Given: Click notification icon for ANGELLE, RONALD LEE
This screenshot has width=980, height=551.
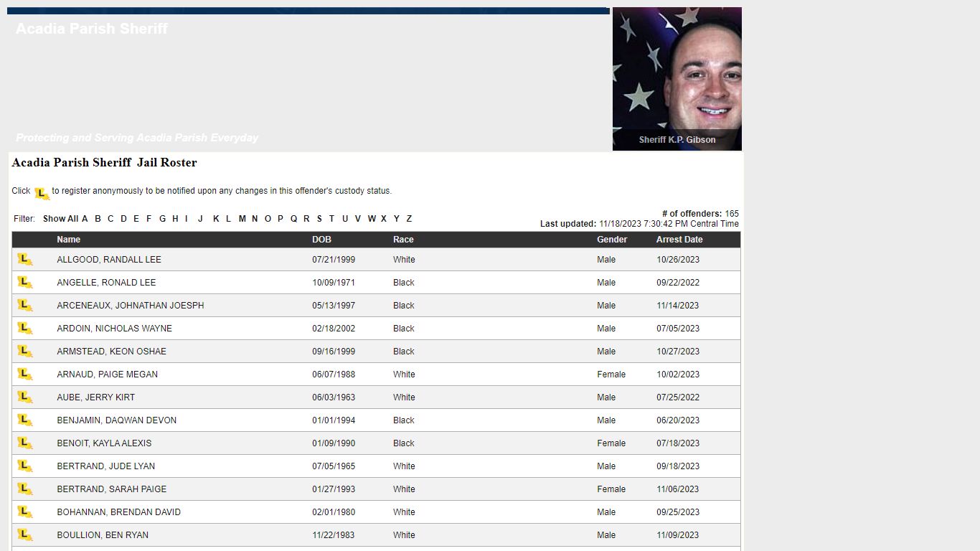Looking at the screenshot, I should pos(25,283).
